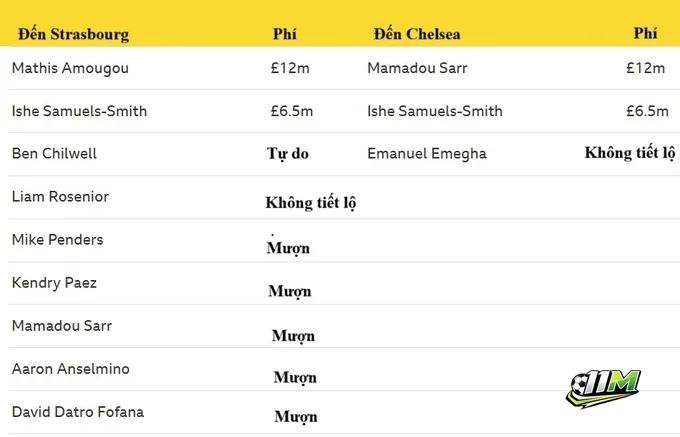This screenshot has height=437, width=680.
Task: Click the £6.5m fee in the Chelsea table
Action: [x=647, y=111]
